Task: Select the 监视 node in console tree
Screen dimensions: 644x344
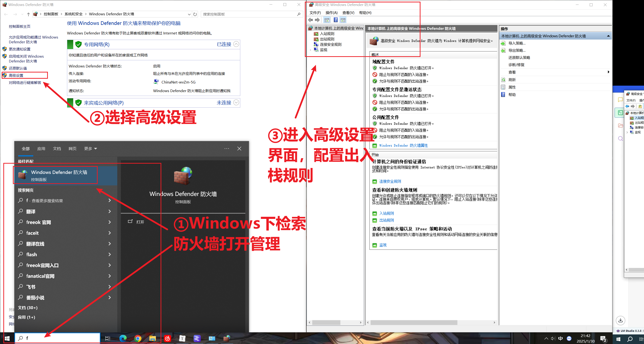Action: pos(323,50)
